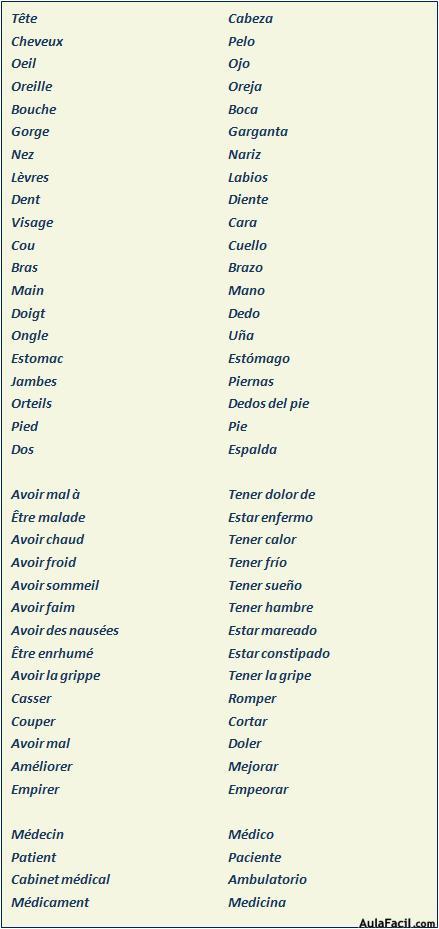This screenshot has width=439, height=929.
Task: Click the French word Tête
Action: tap(24, 18)
